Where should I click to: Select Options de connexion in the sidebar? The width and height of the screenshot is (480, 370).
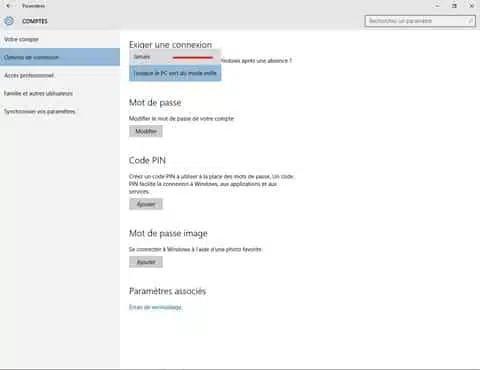tap(60, 57)
